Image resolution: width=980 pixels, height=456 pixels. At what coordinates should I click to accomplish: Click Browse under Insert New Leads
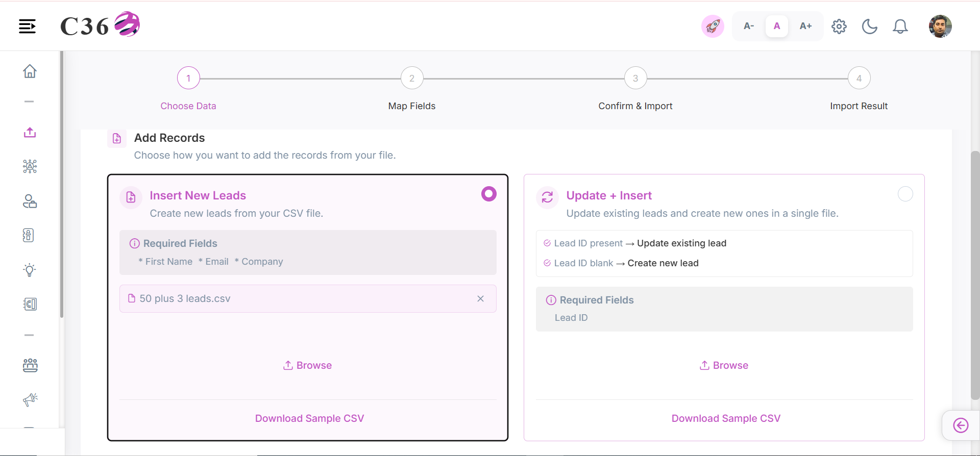tap(308, 365)
